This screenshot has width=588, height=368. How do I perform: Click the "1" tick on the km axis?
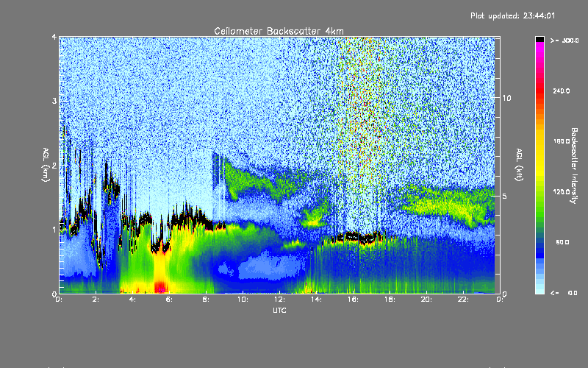pos(54,230)
